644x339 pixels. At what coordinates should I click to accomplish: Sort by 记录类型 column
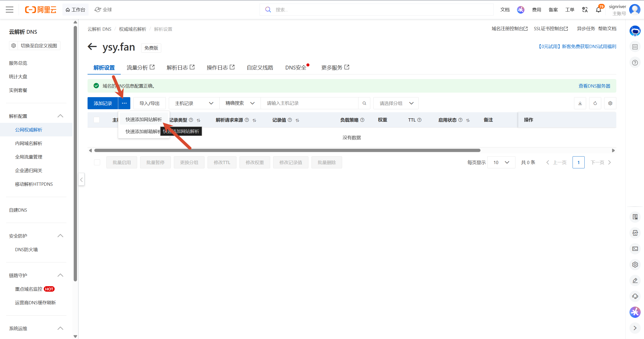click(198, 120)
